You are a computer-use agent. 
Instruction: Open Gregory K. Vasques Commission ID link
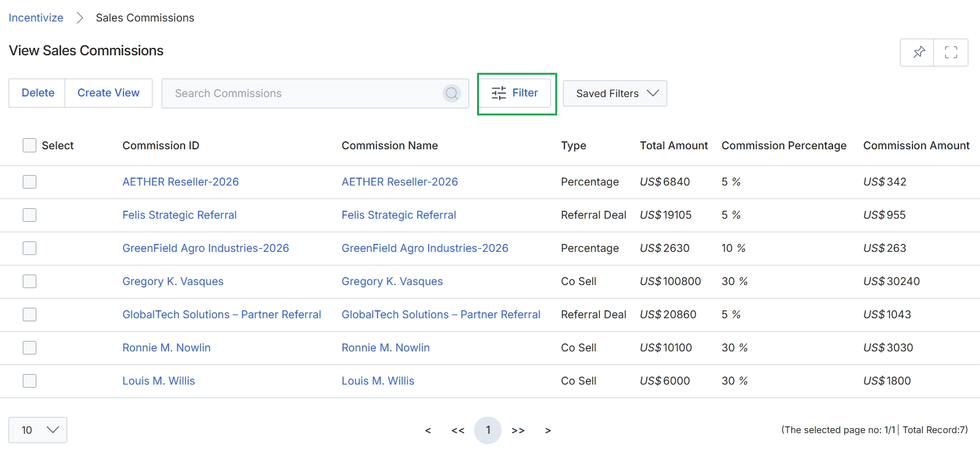pyautogui.click(x=173, y=281)
